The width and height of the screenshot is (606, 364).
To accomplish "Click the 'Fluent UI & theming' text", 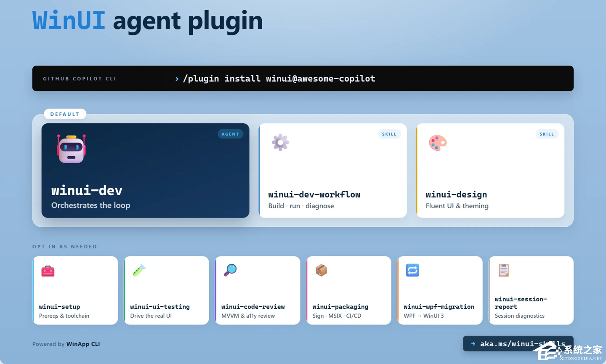I will [x=457, y=206].
